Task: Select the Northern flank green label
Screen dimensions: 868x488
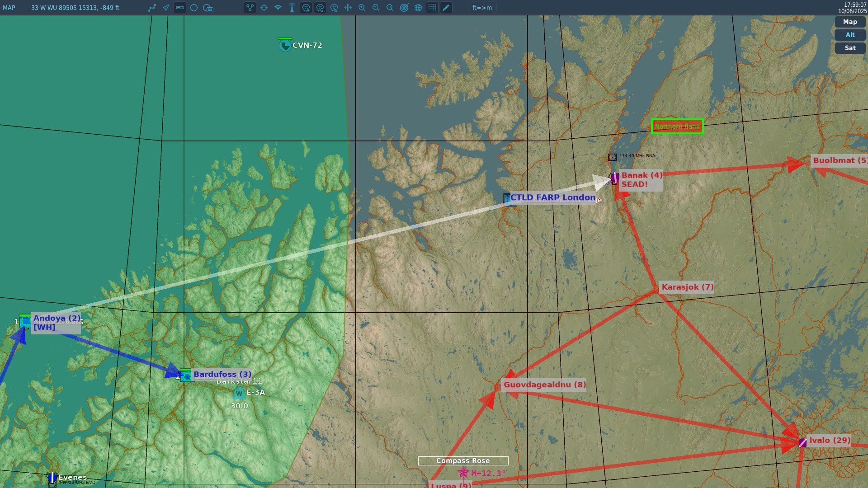Action: 677,127
